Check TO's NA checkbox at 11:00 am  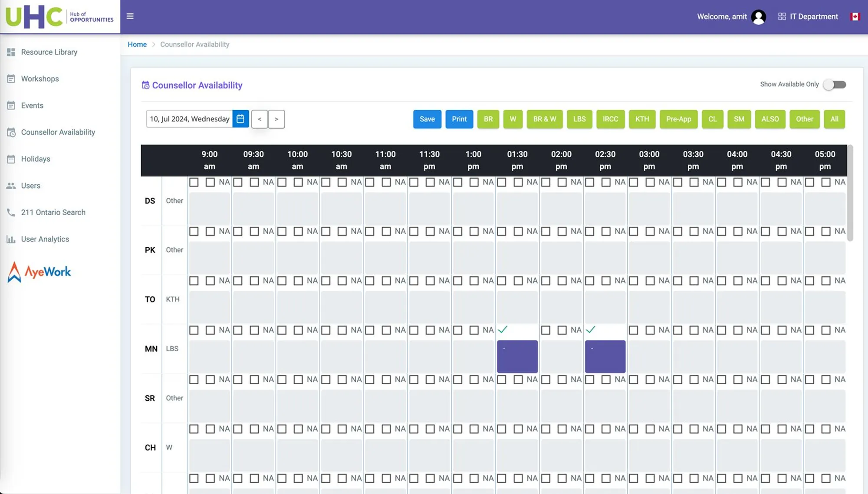click(x=386, y=281)
